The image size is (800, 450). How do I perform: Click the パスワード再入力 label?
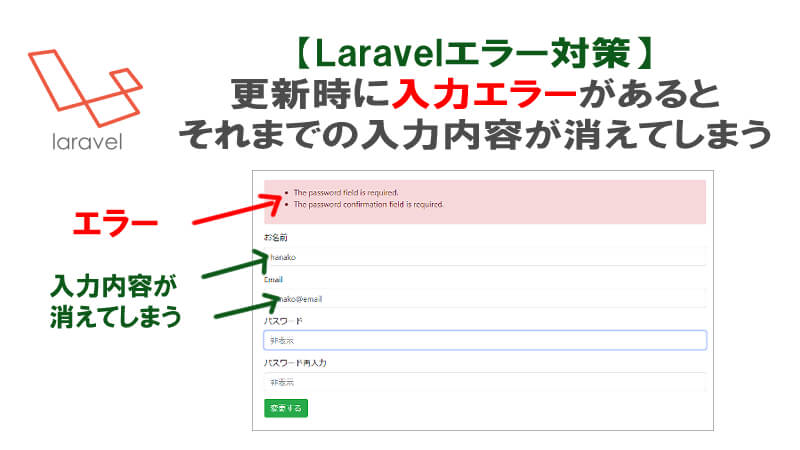[295, 363]
